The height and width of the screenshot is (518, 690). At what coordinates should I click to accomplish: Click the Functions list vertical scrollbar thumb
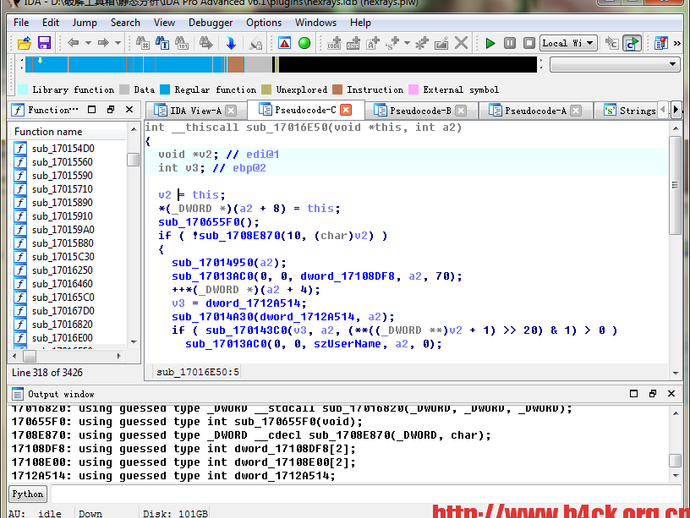click(x=133, y=159)
